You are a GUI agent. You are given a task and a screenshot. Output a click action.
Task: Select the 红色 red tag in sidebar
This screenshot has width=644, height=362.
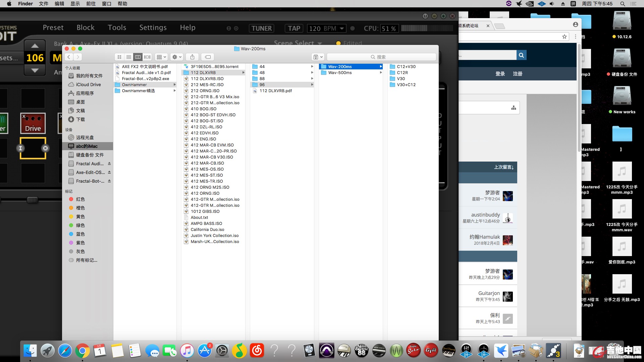click(80, 199)
